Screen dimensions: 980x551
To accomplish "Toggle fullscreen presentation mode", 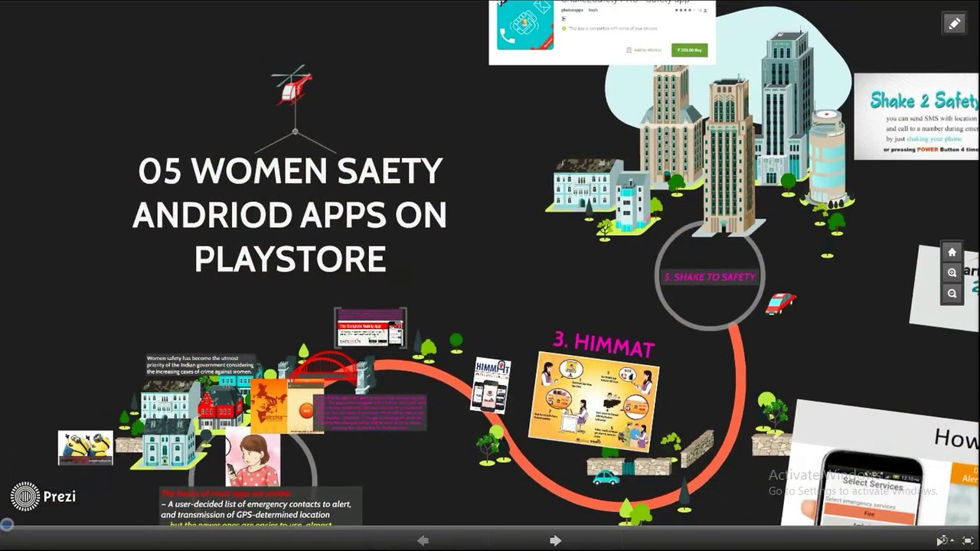I will [x=968, y=540].
